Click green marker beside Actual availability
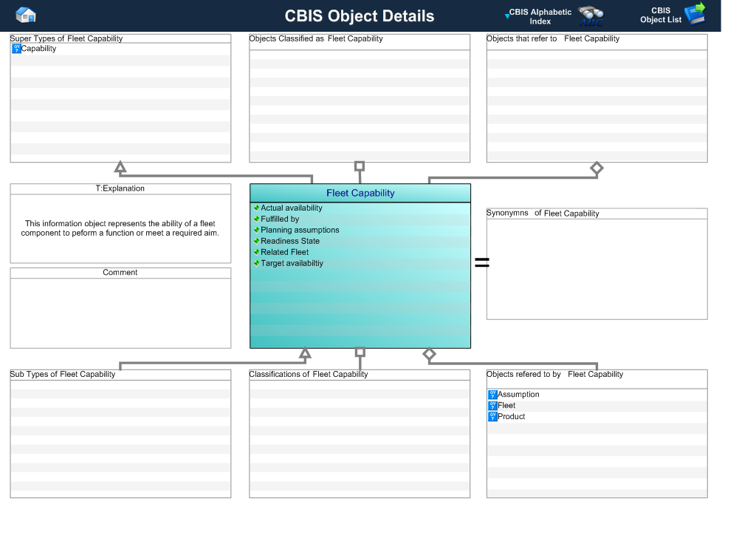The height and width of the screenshot is (535, 756). tap(256, 208)
